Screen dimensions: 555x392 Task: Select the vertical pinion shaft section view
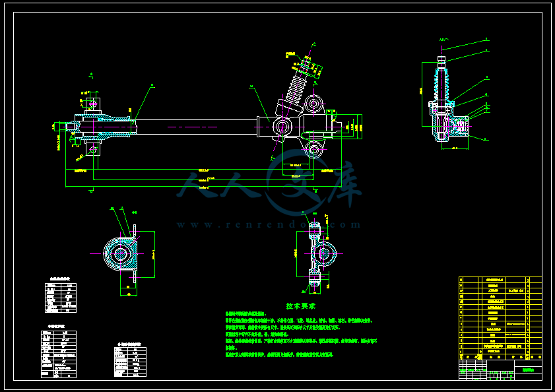(455, 94)
